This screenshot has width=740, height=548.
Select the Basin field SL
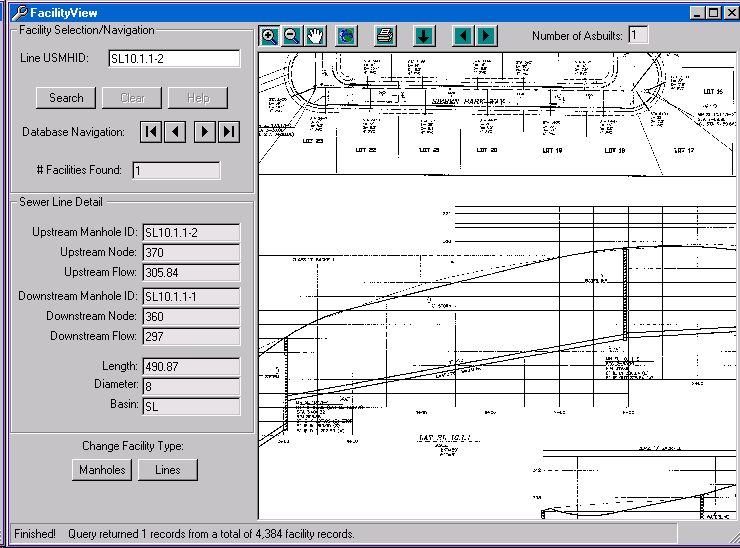pyautogui.click(x=191, y=406)
